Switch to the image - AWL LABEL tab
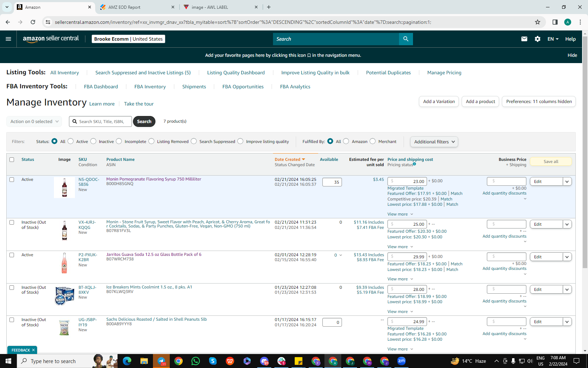 [x=220, y=7]
